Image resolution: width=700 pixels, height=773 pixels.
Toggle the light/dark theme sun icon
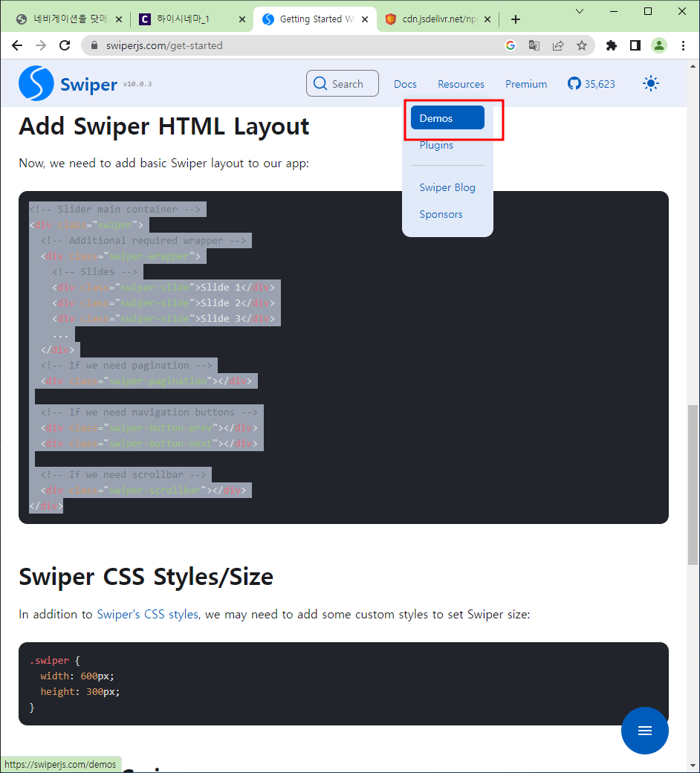tap(651, 83)
